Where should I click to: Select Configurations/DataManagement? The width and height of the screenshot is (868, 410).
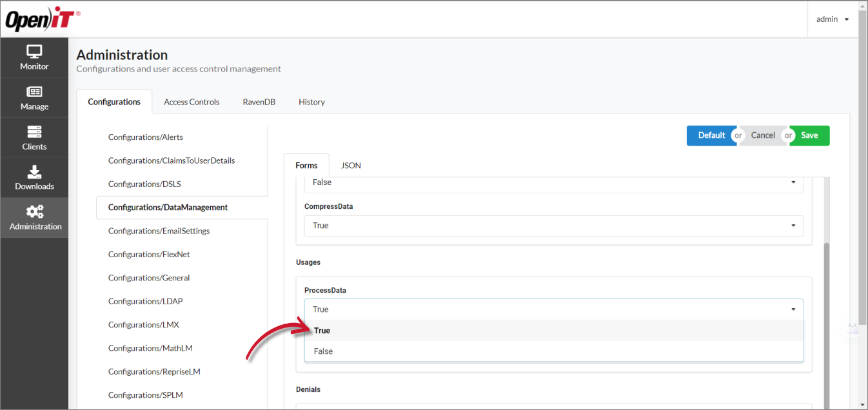point(182,208)
